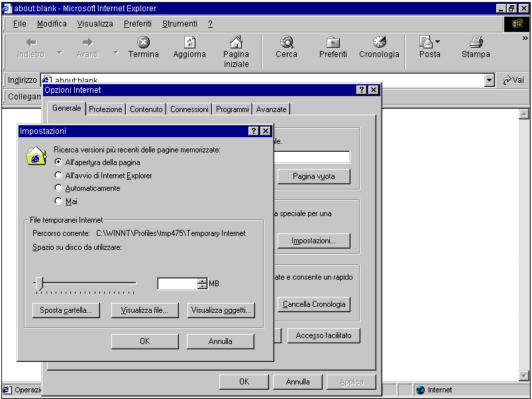
Task: Click the help button in Opzioni Internet
Action: coord(362,90)
